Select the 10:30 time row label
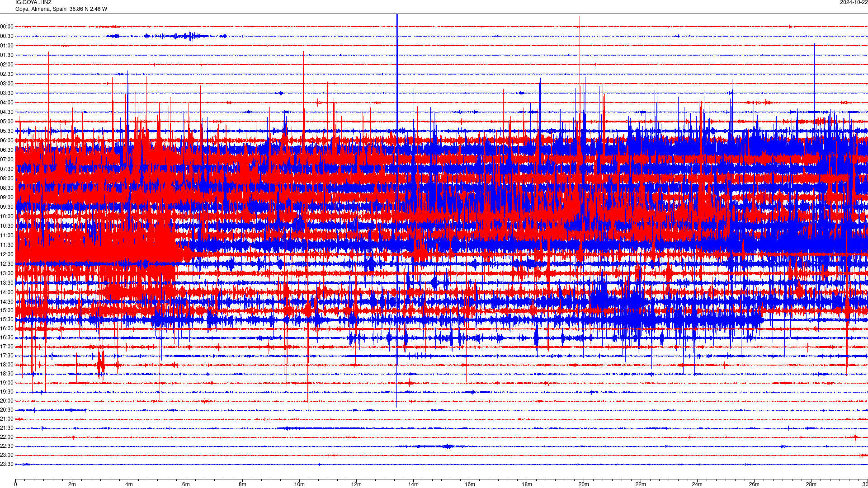This screenshot has height=488, width=868. coord(7,226)
